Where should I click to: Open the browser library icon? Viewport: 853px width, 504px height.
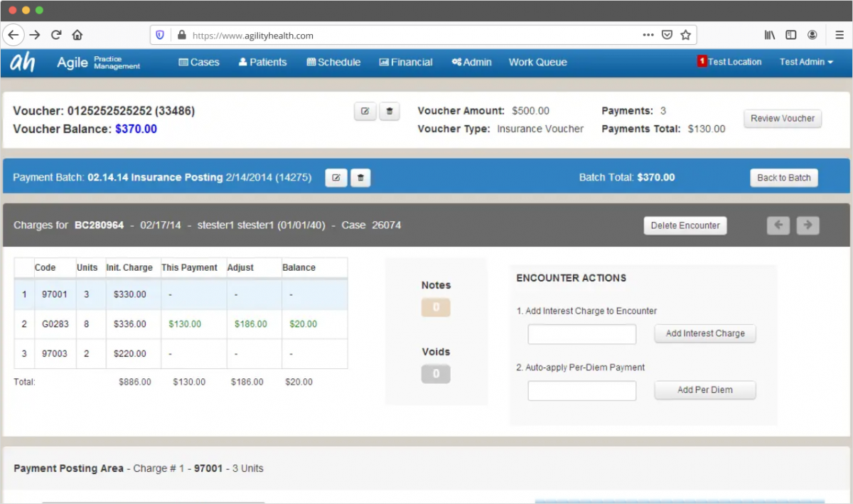click(x=769, y=34)
